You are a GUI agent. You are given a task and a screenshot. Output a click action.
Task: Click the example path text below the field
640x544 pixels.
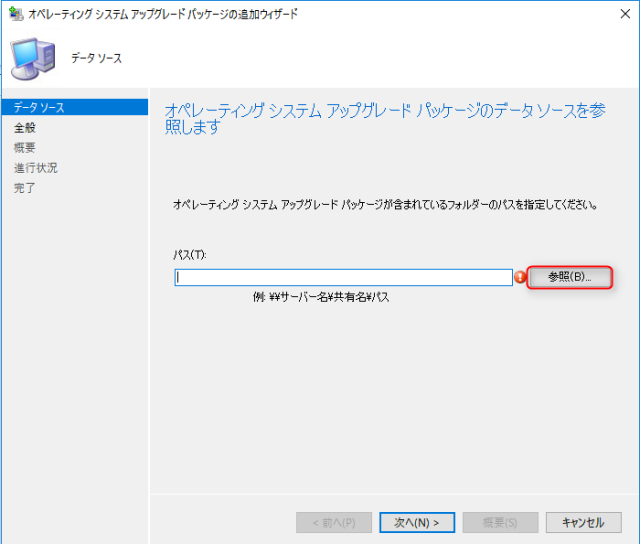[321, 298]
